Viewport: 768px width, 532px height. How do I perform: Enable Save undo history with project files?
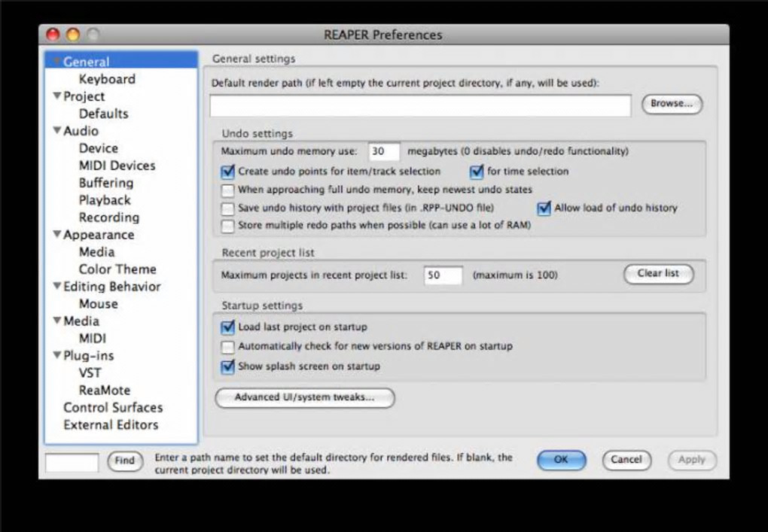pos(227,208)
